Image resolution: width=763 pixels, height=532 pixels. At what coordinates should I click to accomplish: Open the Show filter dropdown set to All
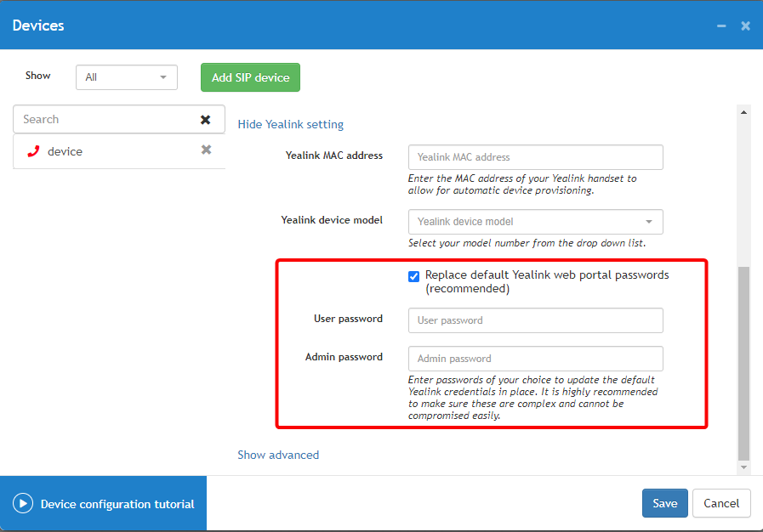pos(127,77)
